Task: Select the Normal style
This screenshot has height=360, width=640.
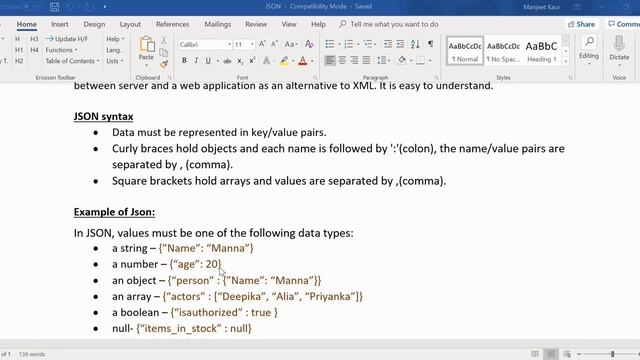Action: (x=465, y=51)
